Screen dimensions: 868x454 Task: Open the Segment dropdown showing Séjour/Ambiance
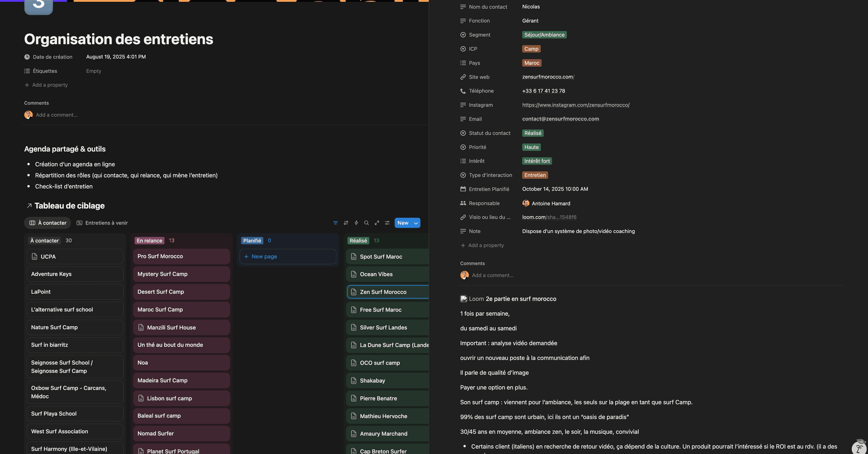point(544,35)
